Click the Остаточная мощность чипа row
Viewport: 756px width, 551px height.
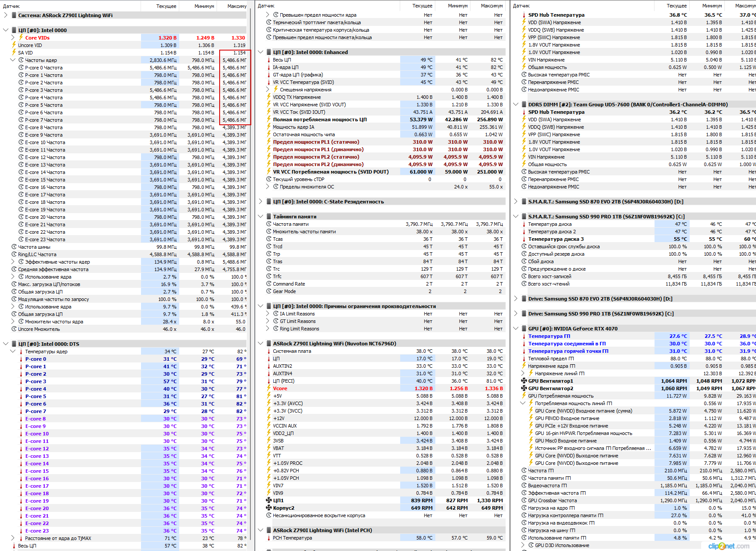pyautogui.click(x=381, y=134)
